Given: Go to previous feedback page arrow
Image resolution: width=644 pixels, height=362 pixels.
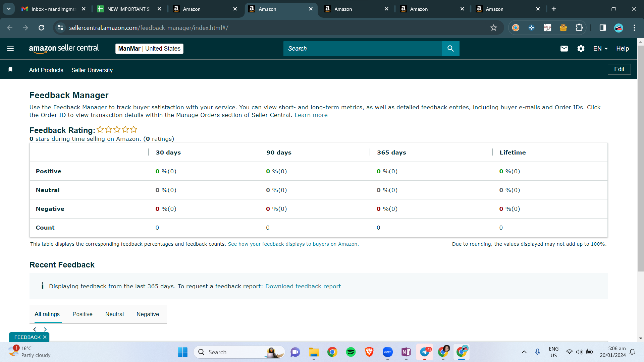Looking at the screenshot, I should tap(35, 329).
